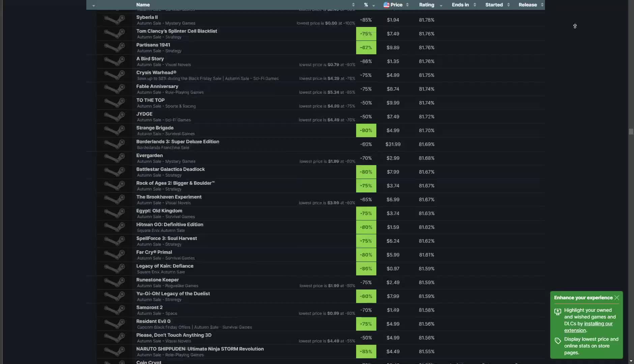Open the dropdown arrow next to % header
Viewport: 634px width, 364px height.
[374, 5]
